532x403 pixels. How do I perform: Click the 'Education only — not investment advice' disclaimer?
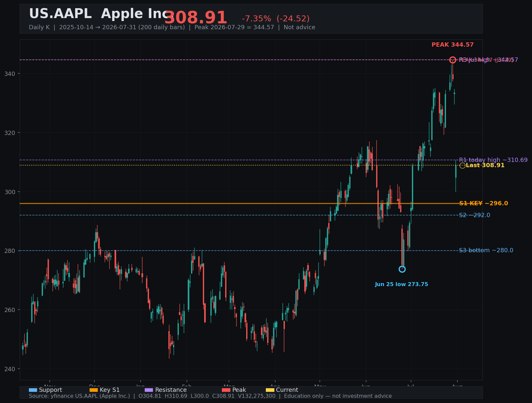pyautogui.click(x=338, y=396)
